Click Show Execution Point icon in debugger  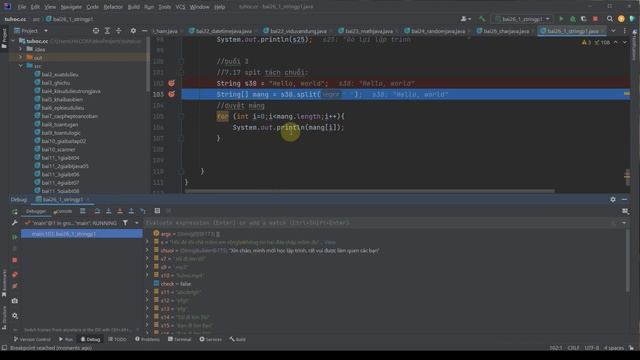tap(83, 211)
